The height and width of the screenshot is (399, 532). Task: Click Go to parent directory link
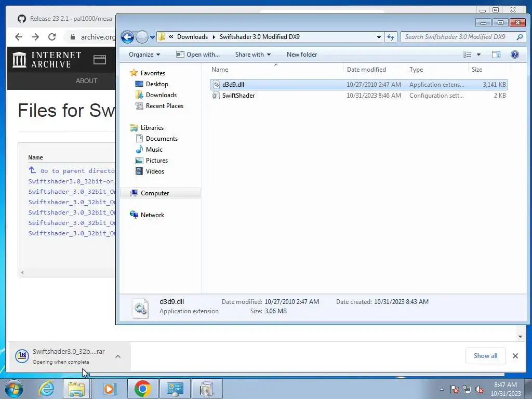point(72,170)
